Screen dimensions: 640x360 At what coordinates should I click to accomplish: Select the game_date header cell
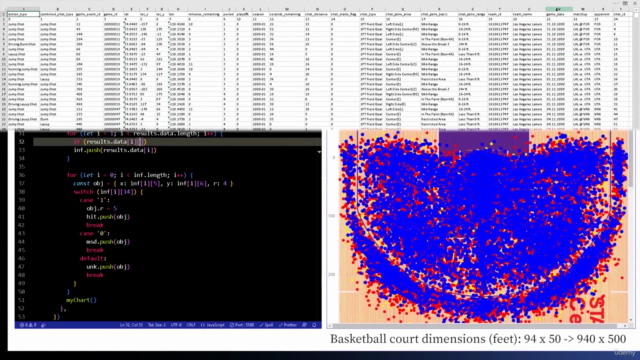pos(558,14)
